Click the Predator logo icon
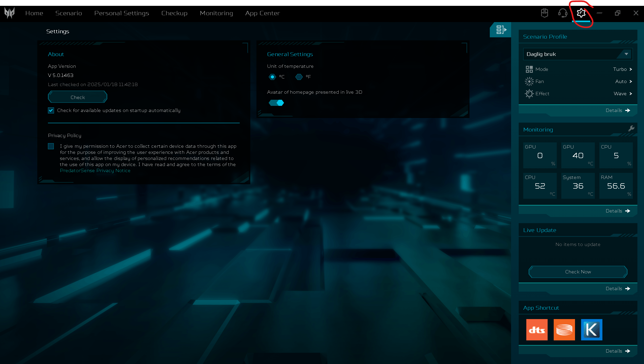Screen dimensions: 644x364 click(x=10, y=13)
